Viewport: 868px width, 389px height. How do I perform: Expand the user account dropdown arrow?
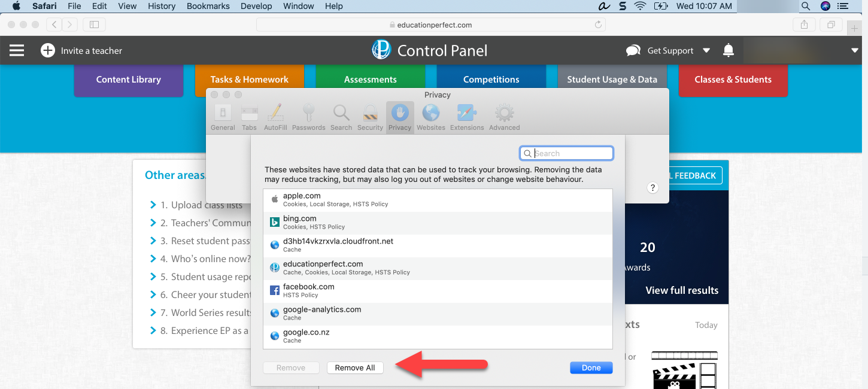coord(855,51)
